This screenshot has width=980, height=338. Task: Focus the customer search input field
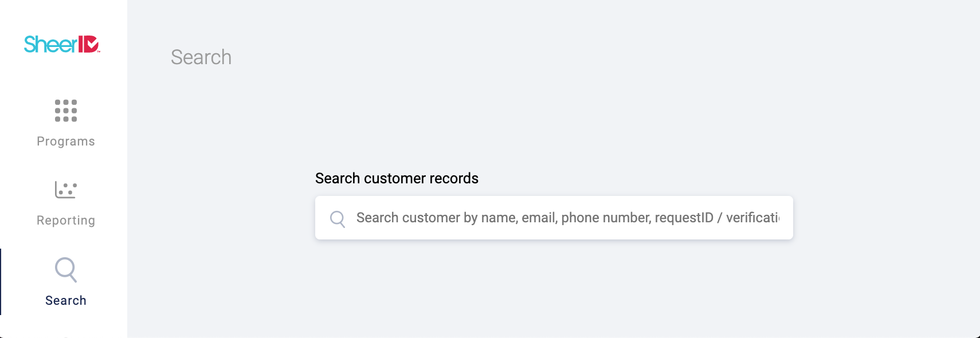click(554, 218)
